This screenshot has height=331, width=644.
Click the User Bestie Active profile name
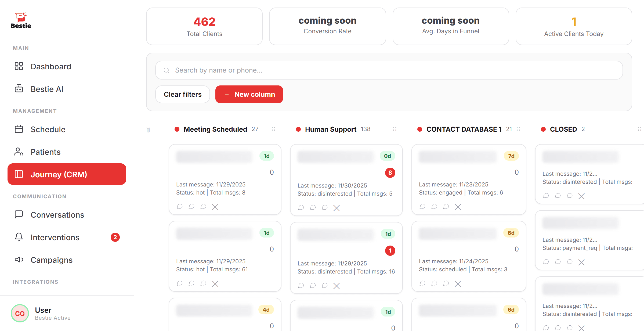pyautogui.click(x=53, y=314)
